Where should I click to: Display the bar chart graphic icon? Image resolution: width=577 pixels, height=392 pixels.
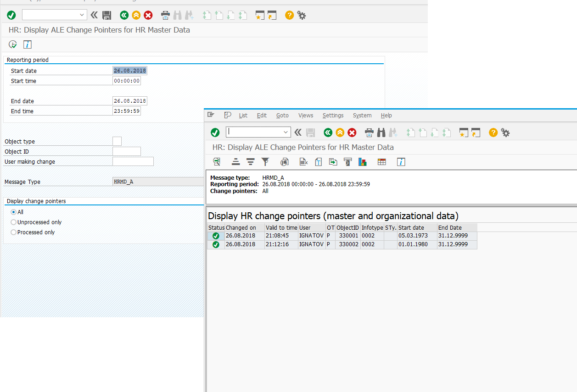[x=363, y=162]
